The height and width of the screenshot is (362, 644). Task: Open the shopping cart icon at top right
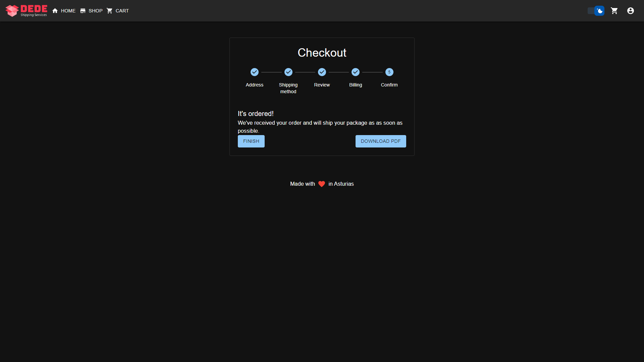point(614,11)
